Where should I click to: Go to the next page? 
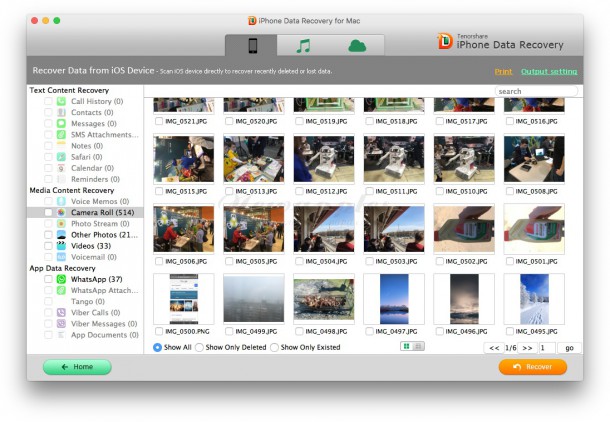point(527,348)
